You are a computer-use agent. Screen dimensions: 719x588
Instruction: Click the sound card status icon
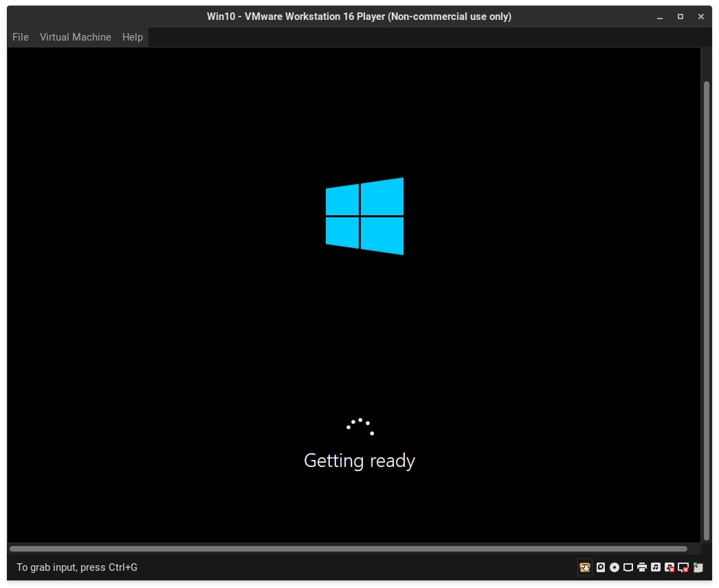pyautogui.click(x=656, y=567)
